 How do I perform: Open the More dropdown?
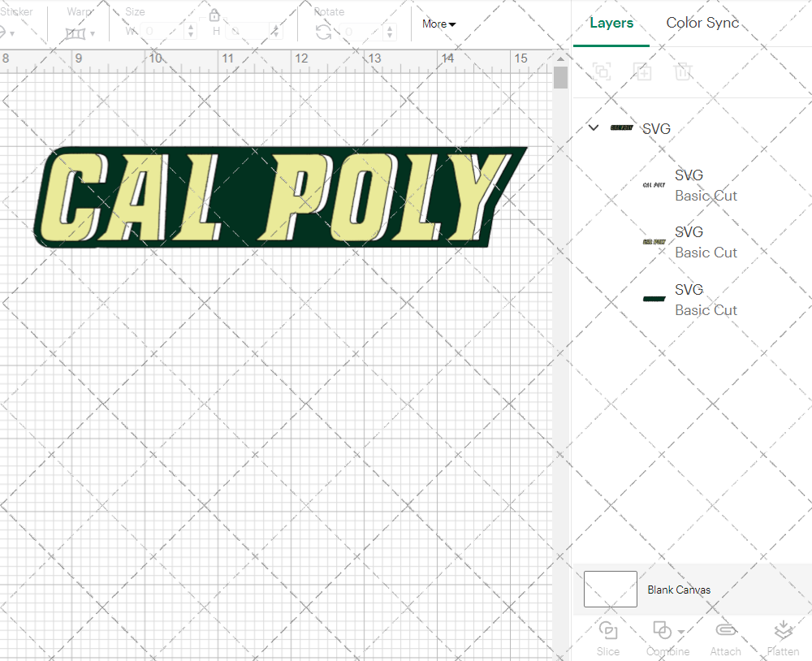pyautogui.click(x=438, y=24)
